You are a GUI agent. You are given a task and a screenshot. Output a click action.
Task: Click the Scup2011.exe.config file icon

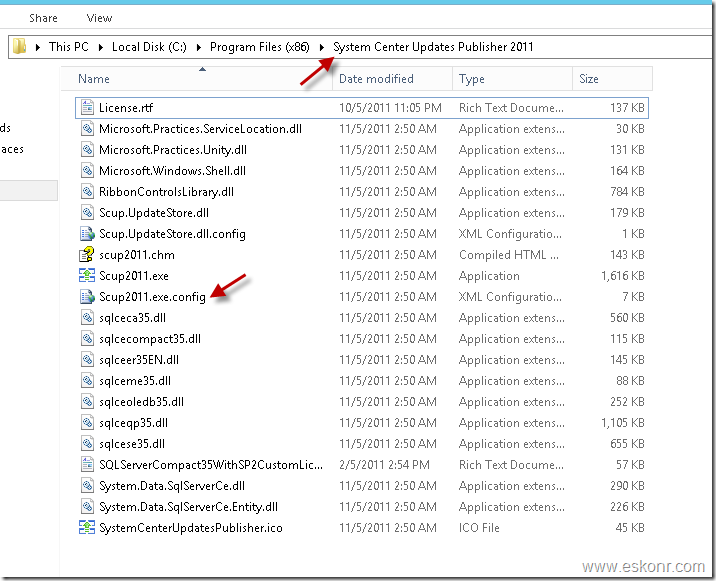click(87, 296)
